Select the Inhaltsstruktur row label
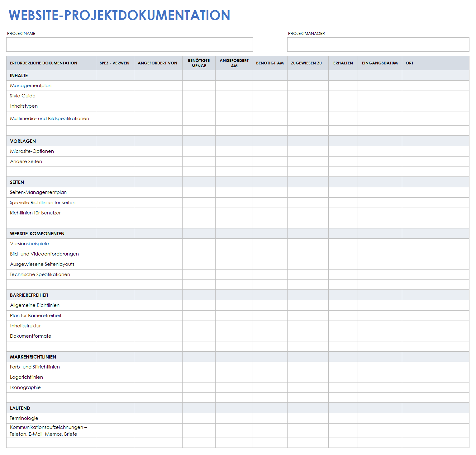The width and height of the screenshot is (476, 455). [x=26, y=326]
